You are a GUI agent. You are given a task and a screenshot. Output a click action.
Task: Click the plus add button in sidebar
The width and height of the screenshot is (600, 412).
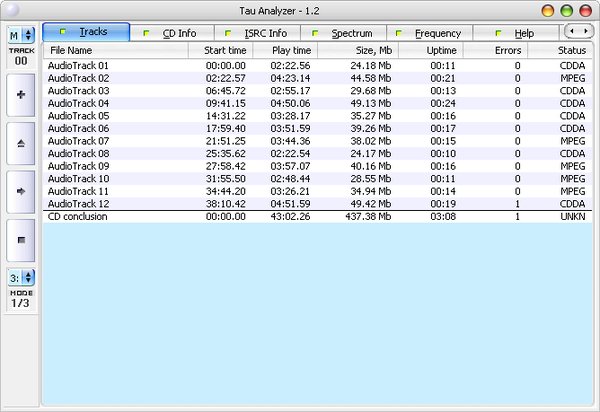(x=21, y=95)
